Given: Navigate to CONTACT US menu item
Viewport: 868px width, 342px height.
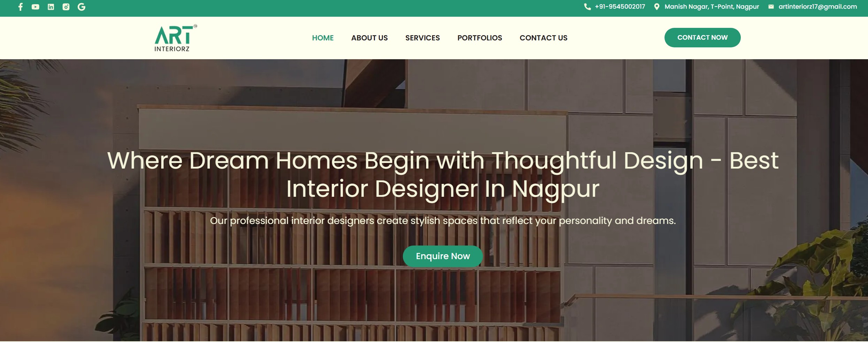Looking at the screenshot, I should pos(543,38).
